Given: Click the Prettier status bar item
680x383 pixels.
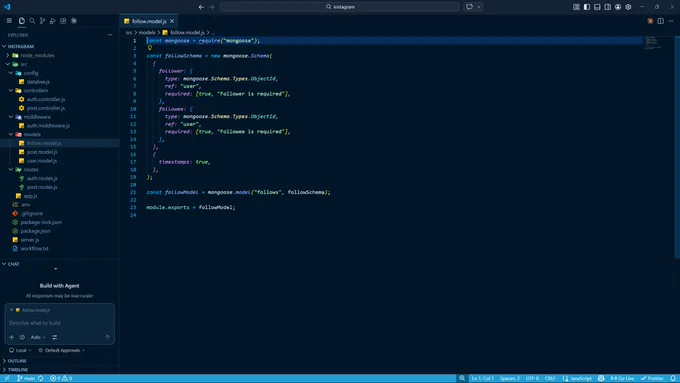Looking at the screenshot, I should (x=652, y=378).
